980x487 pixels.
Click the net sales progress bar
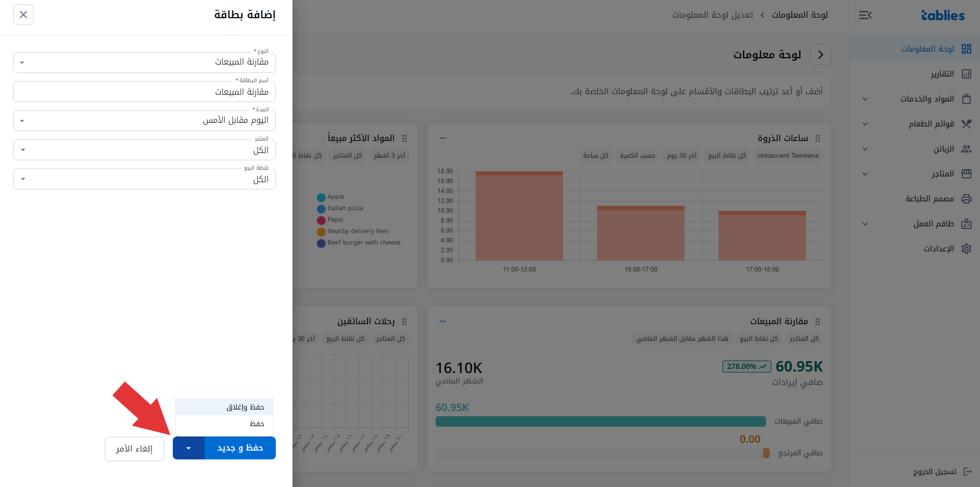click(601, 421)
